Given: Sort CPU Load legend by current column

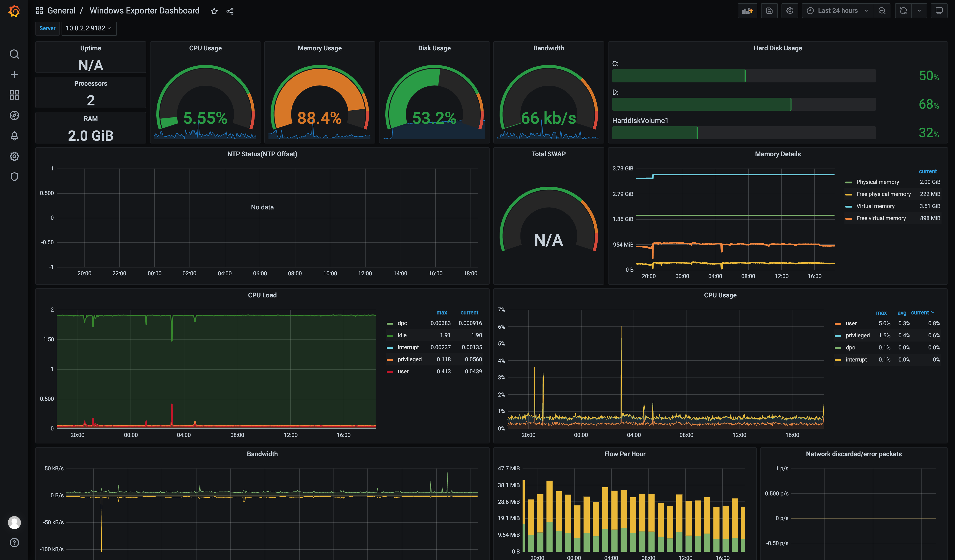Looking at the screenshot, I should pyautogui.click(x=469, y=313).
